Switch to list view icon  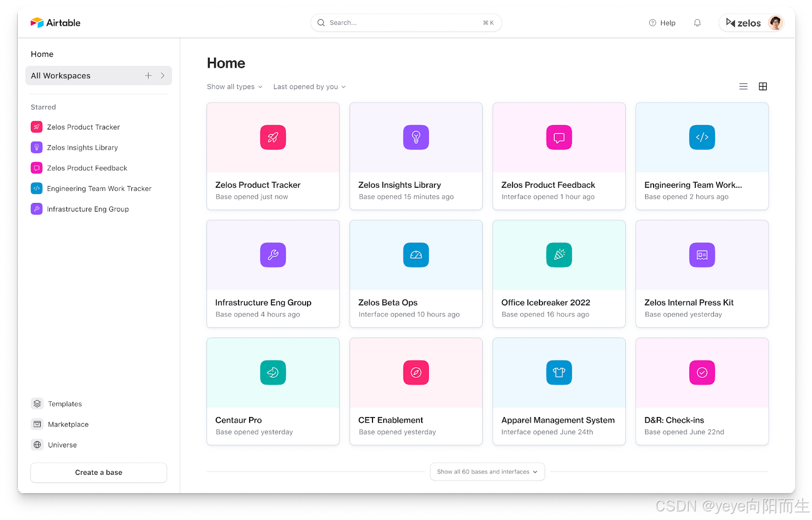click(743, 87)
